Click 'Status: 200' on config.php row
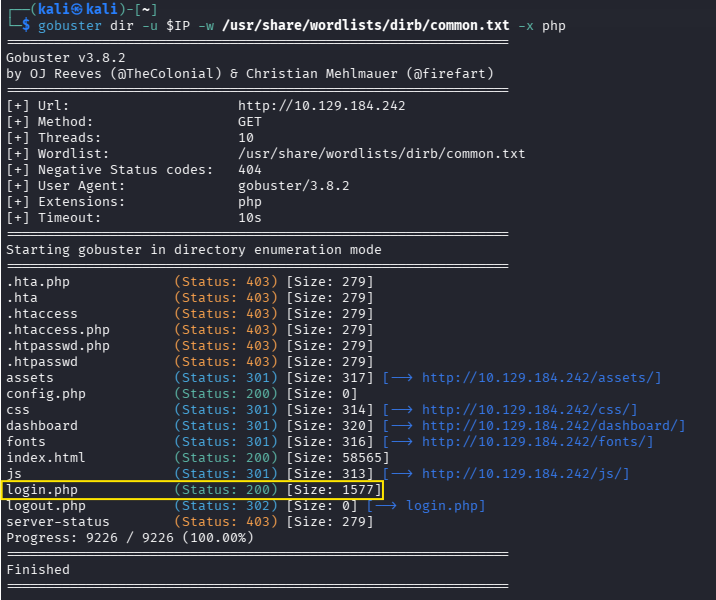 point(226,394)
